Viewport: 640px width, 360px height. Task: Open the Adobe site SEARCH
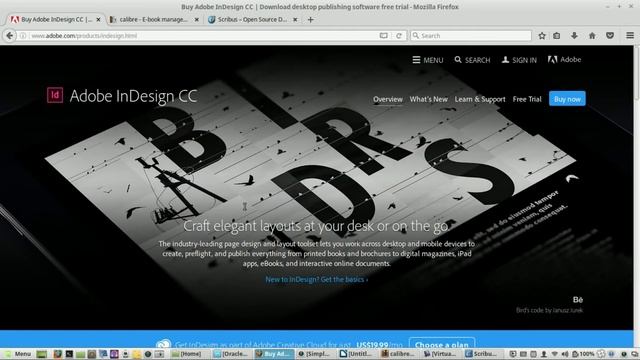[x=472, y=60]
